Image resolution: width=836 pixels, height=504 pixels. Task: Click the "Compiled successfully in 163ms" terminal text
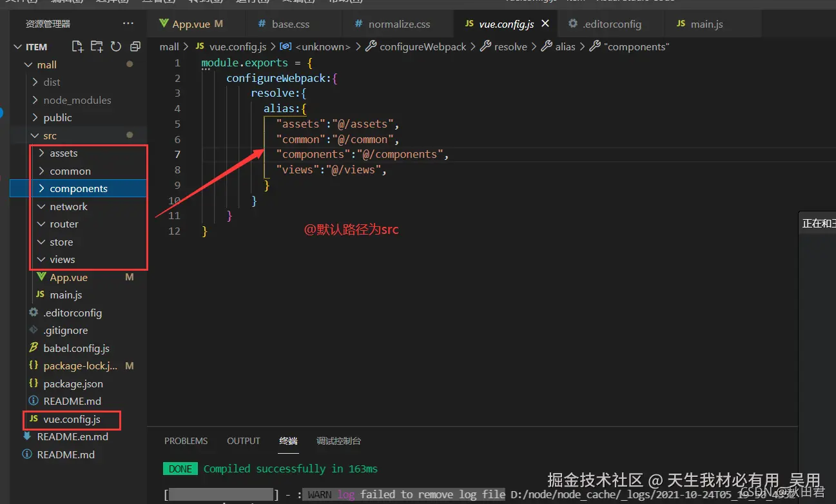coord(291,469)
